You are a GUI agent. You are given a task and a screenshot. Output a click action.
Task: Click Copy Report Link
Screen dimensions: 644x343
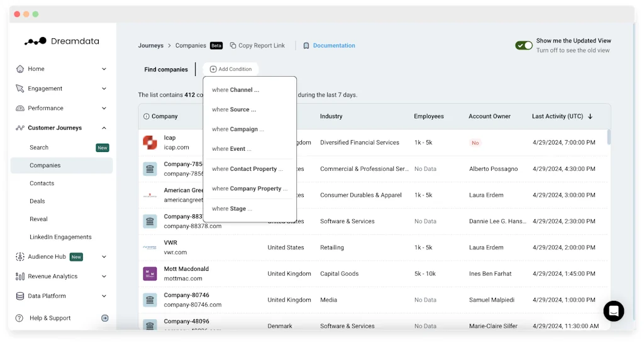tap(257, 45)
